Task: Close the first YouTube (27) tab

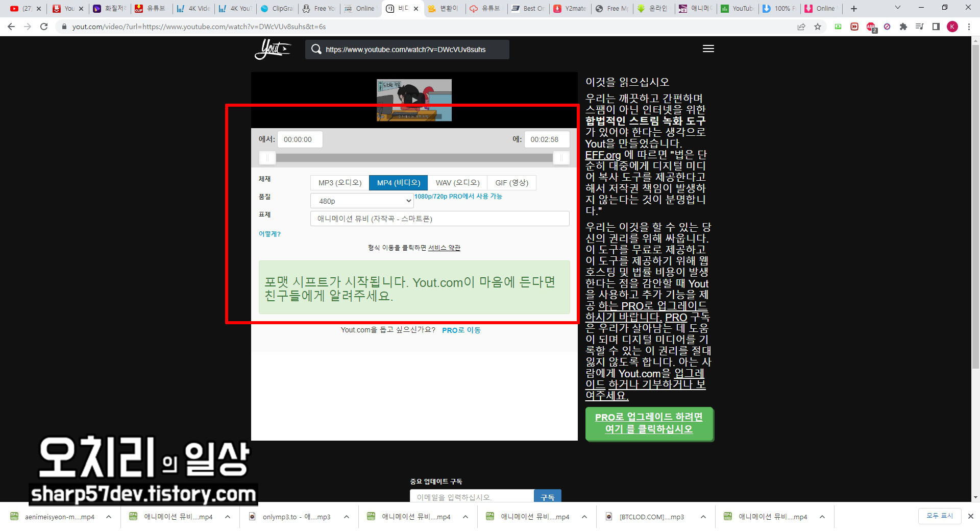Action: [x=39, y=8]
